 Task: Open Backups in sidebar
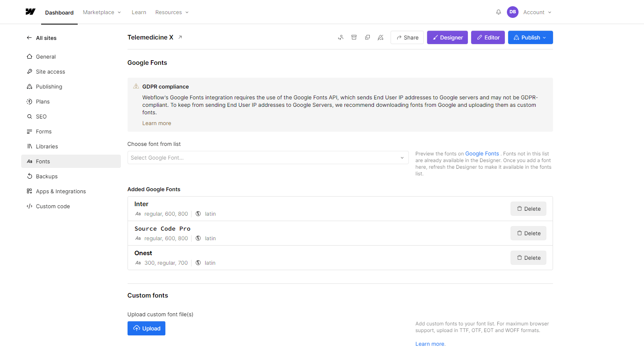point(71,176)
